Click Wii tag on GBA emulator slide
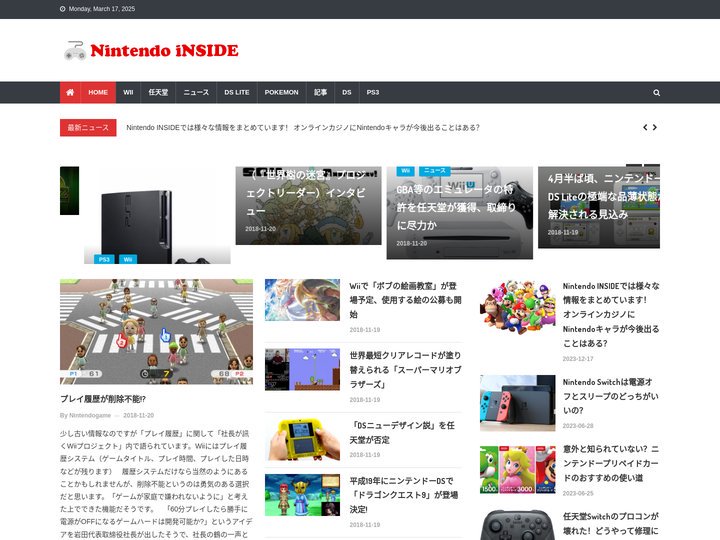The width and height of the screenshot is (720, 540). click(405, 171)
